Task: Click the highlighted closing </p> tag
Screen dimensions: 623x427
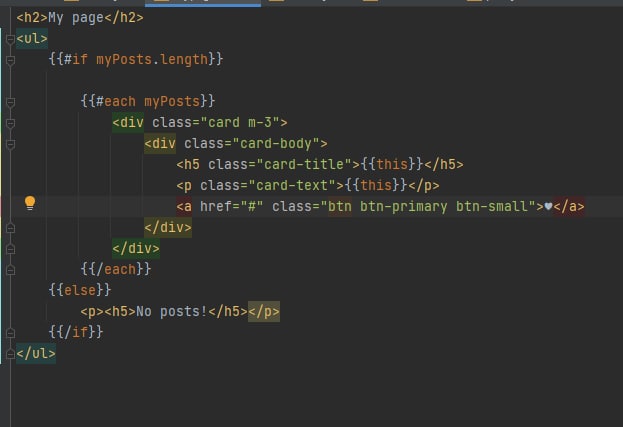Action: click(264, 312)
